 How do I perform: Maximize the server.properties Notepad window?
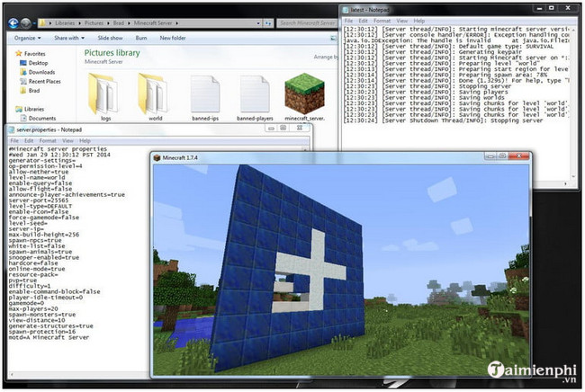coord(283,128)
